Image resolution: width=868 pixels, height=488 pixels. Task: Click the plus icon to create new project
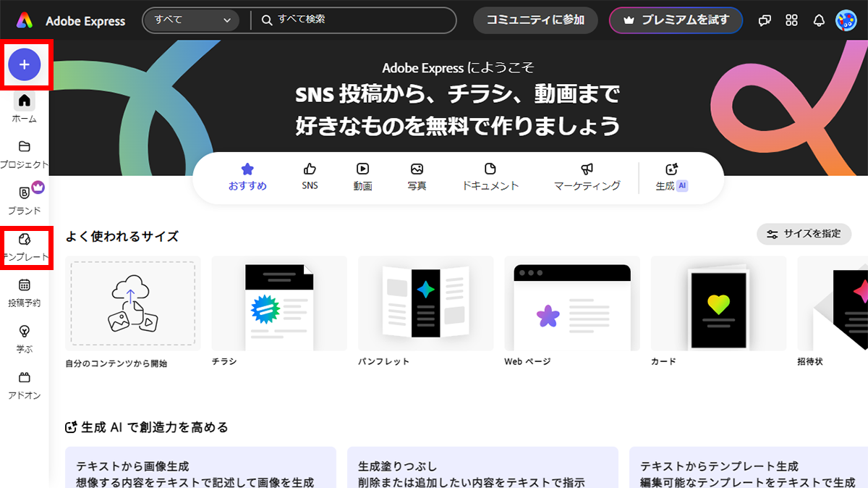pos(25,64)
